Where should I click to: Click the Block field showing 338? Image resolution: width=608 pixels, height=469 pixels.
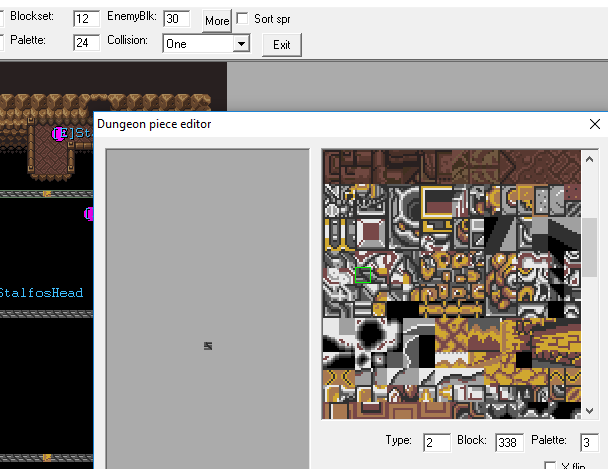point(509,442)
